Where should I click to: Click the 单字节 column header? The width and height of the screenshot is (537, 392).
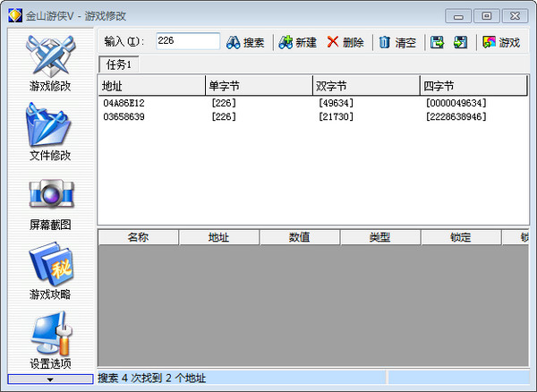[259, 86]
